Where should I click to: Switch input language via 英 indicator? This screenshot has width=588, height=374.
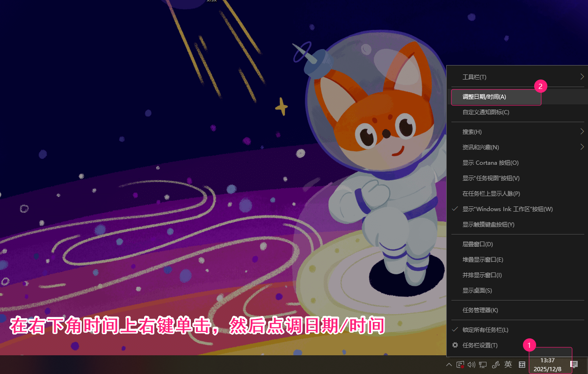click(508, 365)
